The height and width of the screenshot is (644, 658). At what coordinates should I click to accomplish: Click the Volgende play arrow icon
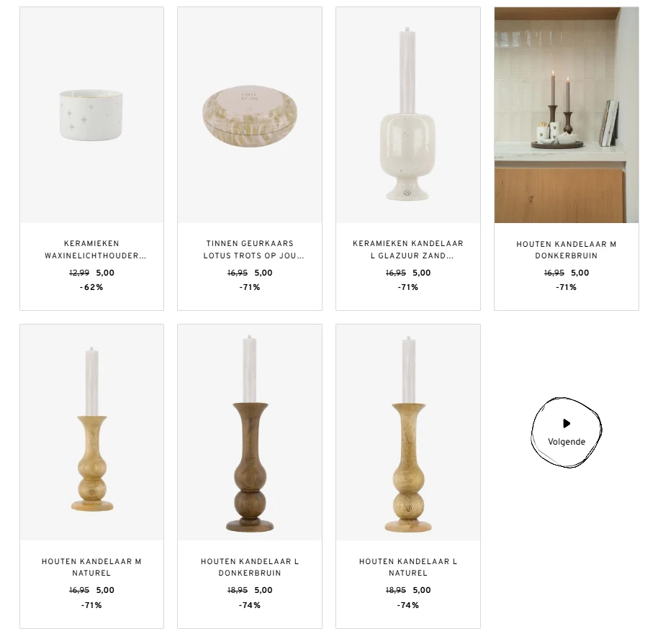point(567,423)
